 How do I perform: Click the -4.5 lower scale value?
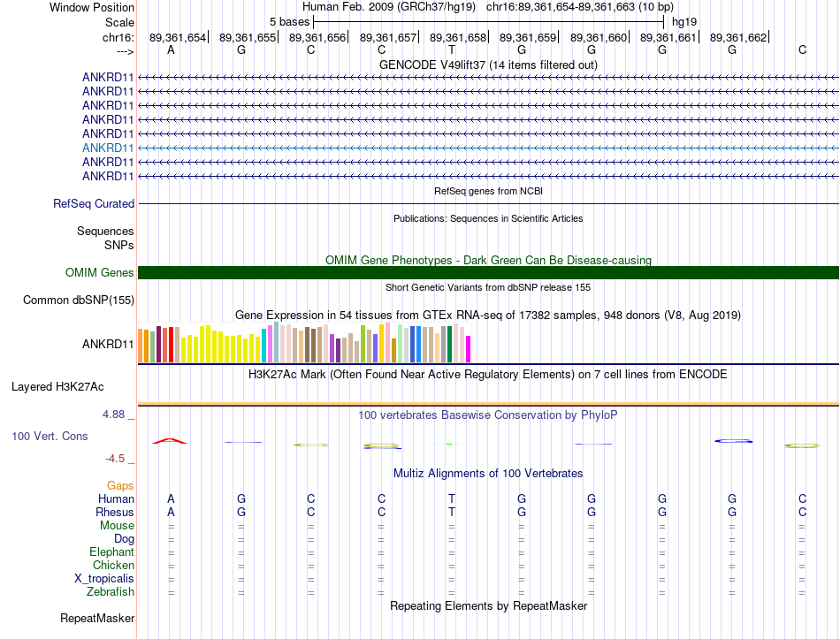click(x=115, y=459)
